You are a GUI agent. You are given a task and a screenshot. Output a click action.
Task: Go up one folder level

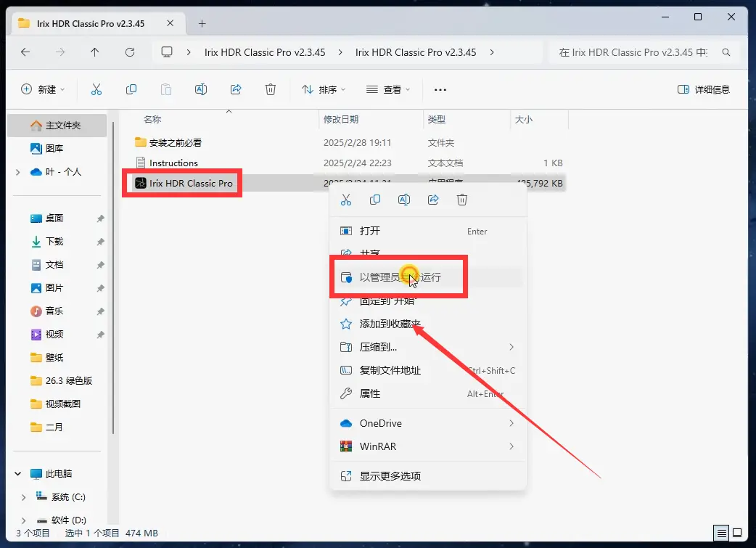pos(94,52)
